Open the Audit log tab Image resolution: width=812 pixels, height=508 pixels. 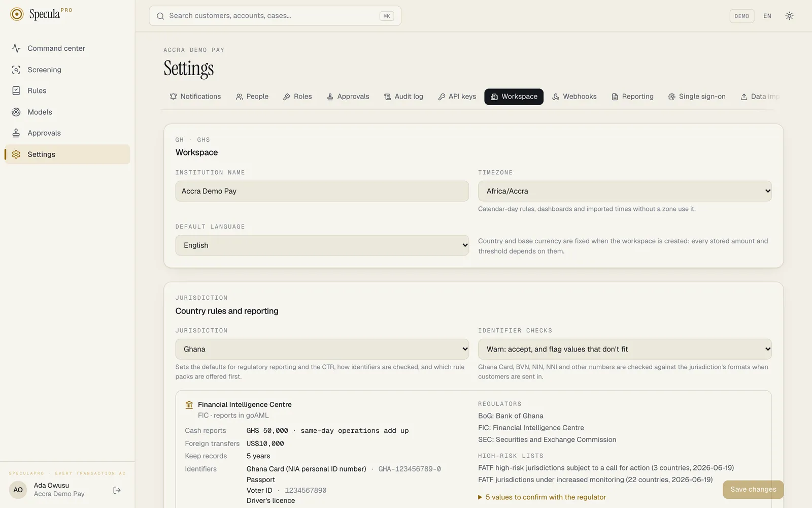click(404, 97)
